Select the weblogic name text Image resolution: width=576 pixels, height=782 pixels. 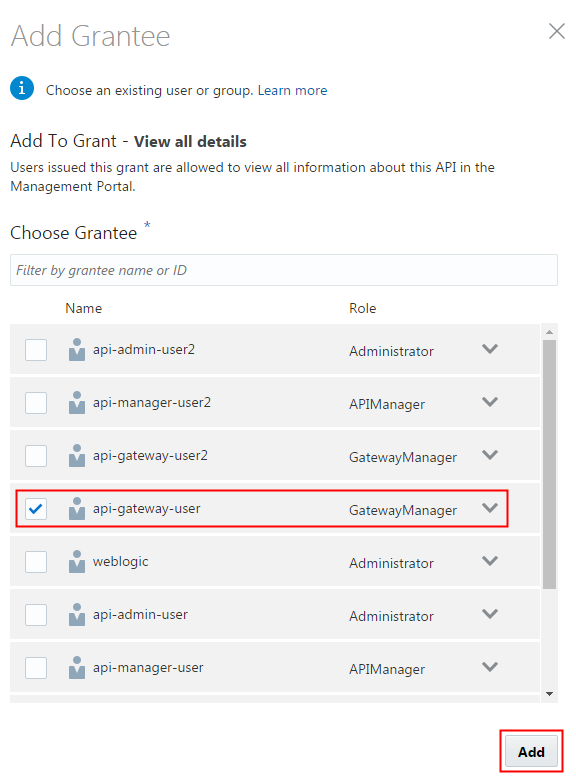coord(121,562)
